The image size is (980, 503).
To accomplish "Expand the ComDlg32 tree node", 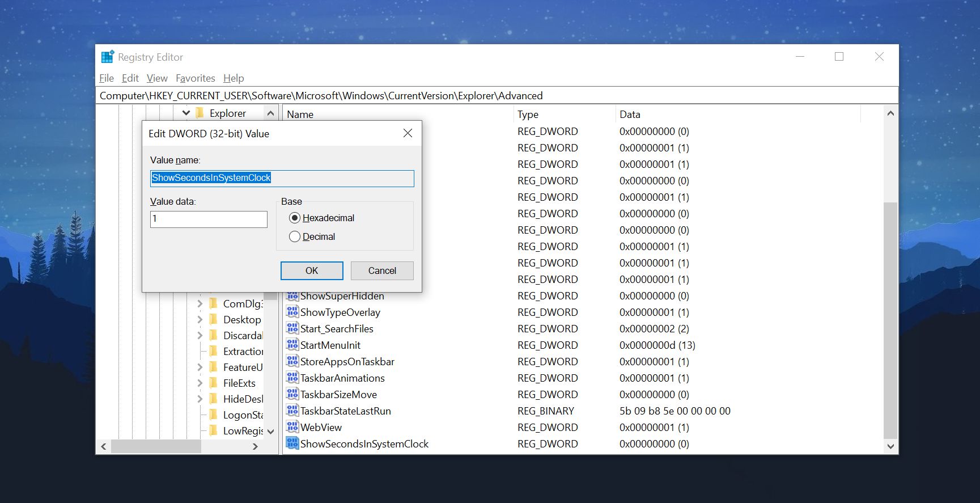I will [200, 303].
